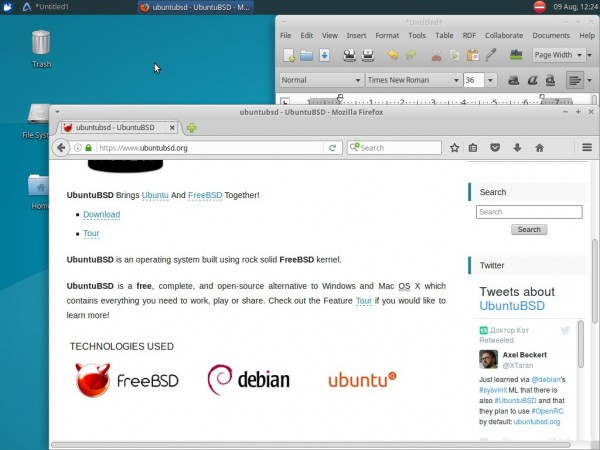Viewport: 600px width, 450px height.
Task: Toggle underline formatting in AbiWord
Action: [550, 80]
